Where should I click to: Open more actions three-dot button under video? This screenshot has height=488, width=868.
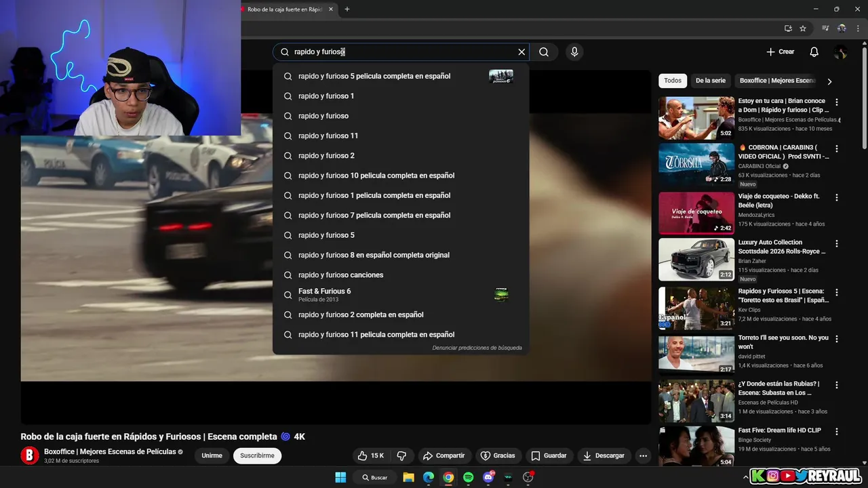(x=643, y=455)
